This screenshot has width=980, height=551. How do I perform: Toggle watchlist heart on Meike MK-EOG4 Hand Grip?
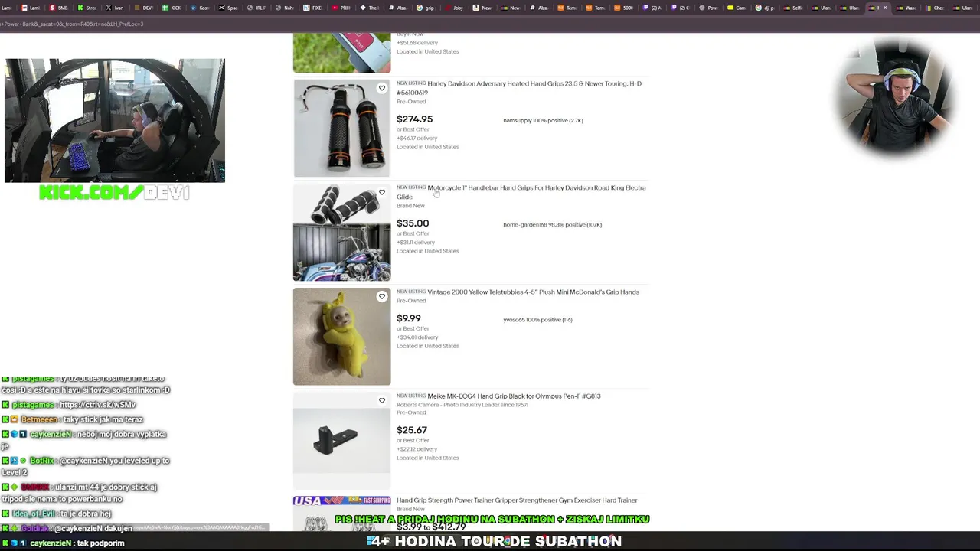pos(382,400)
